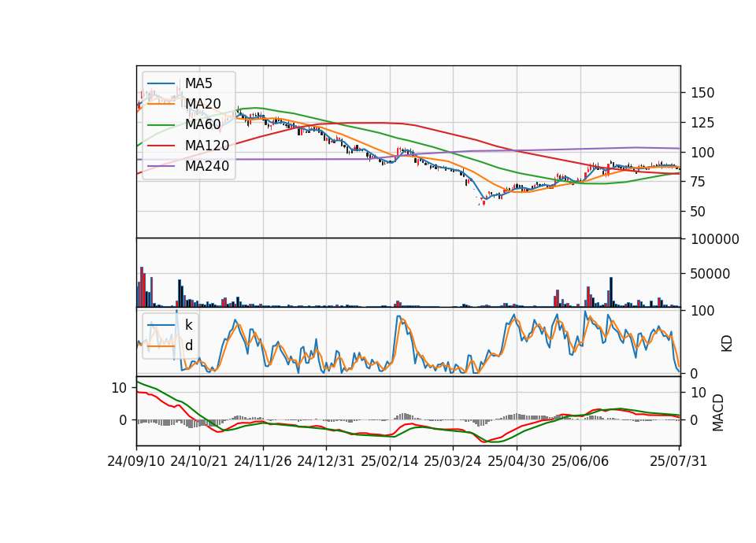Viewport: 756px width, 543px height.
Task: Click the 24/09/10 date label
Action: point(136,461)
